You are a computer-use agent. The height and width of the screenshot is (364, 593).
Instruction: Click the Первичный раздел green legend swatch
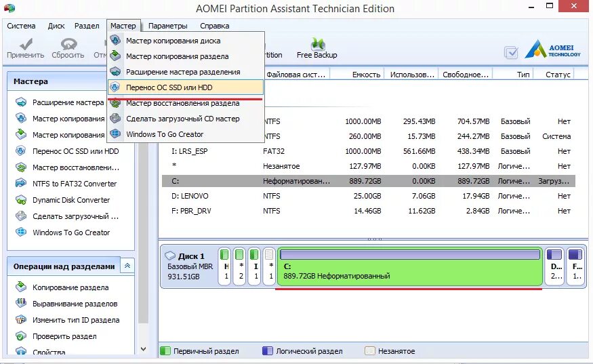tap(165, 350)
